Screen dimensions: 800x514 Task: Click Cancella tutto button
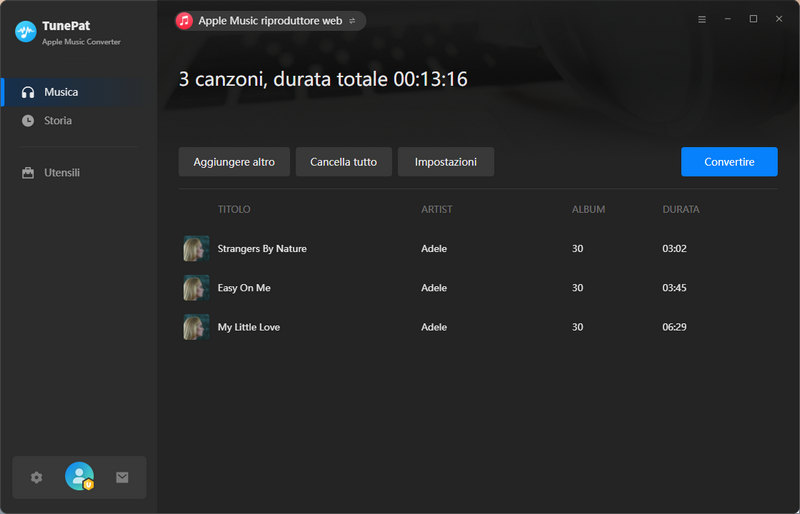pos(343,162)
